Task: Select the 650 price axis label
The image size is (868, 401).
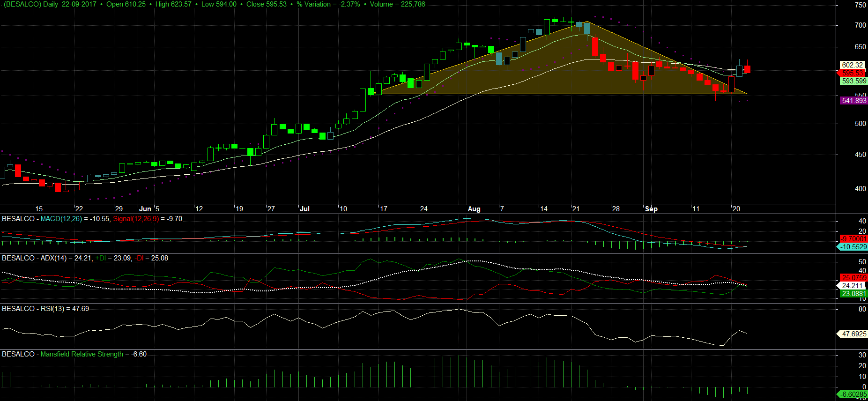Action: (x=861, y=47)
